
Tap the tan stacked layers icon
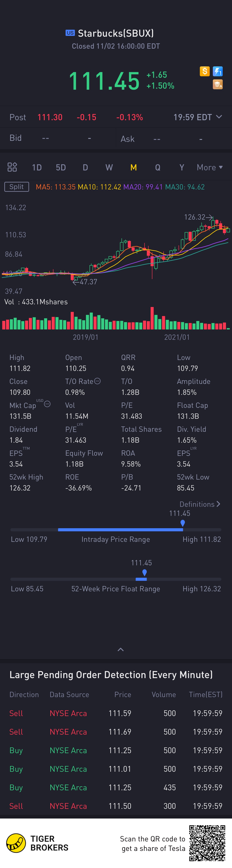[218, 85]
